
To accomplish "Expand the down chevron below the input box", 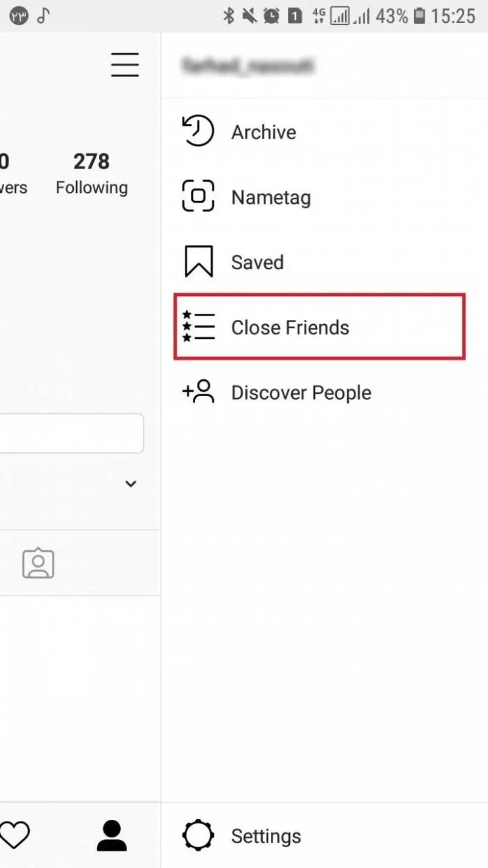I will point(131,483).
